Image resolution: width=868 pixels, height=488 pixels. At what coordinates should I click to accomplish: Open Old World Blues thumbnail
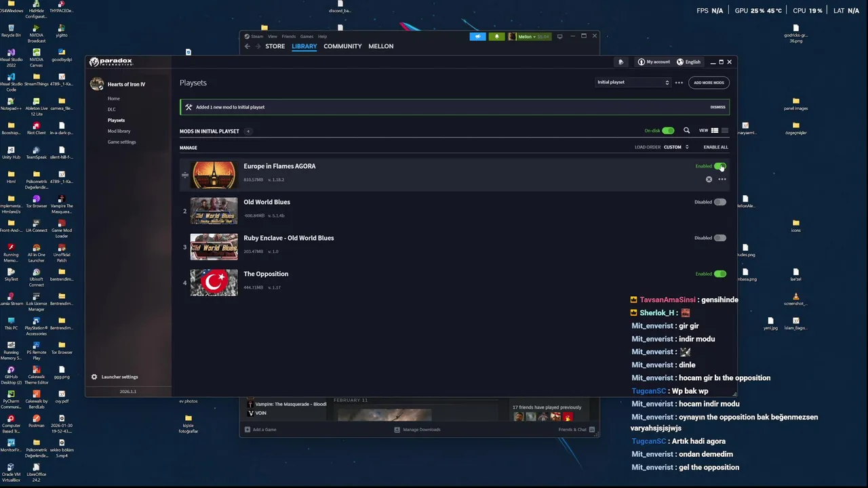214,211
